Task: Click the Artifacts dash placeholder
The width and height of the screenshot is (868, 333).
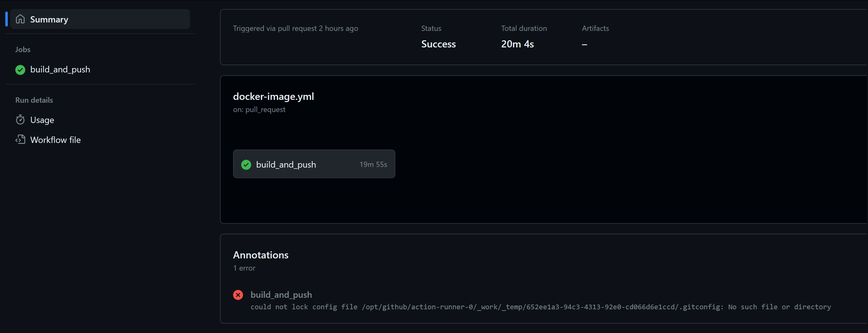Action: pos(584,44)
